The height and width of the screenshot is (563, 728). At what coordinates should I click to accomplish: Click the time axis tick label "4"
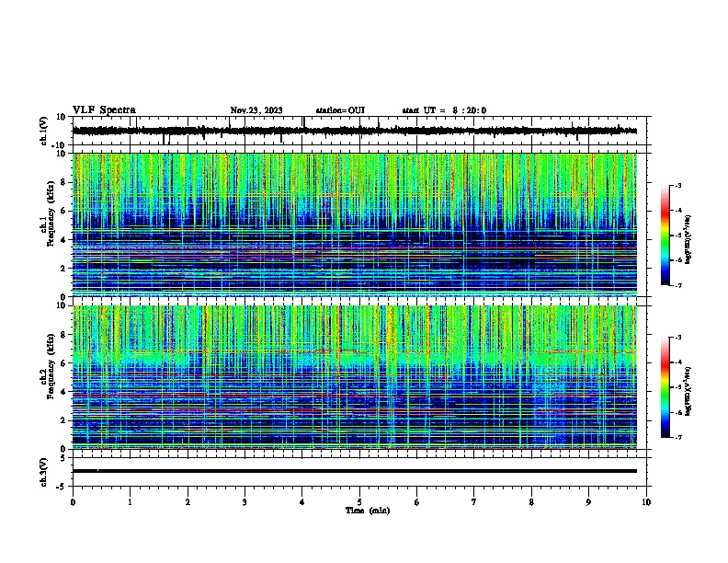coord(302,502)
